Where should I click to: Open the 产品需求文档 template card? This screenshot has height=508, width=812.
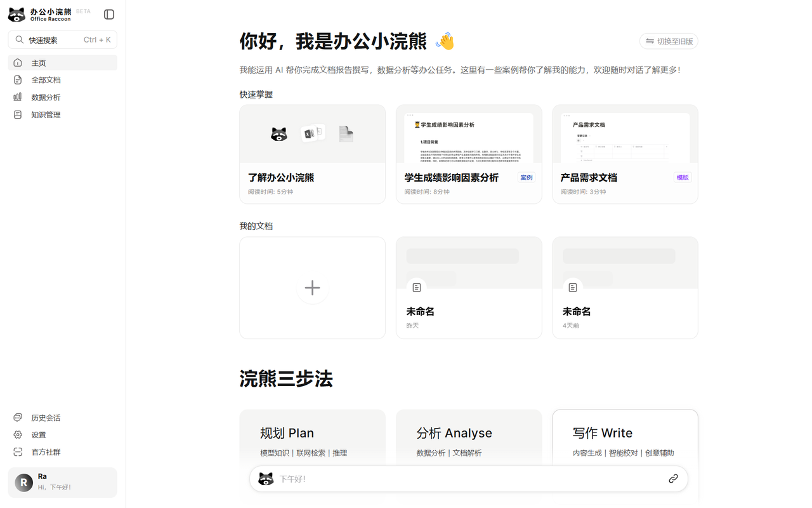(x=625, y=154)
